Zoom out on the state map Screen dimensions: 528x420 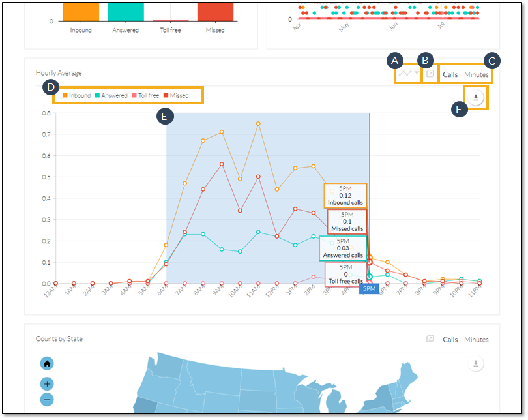[48, 399]
